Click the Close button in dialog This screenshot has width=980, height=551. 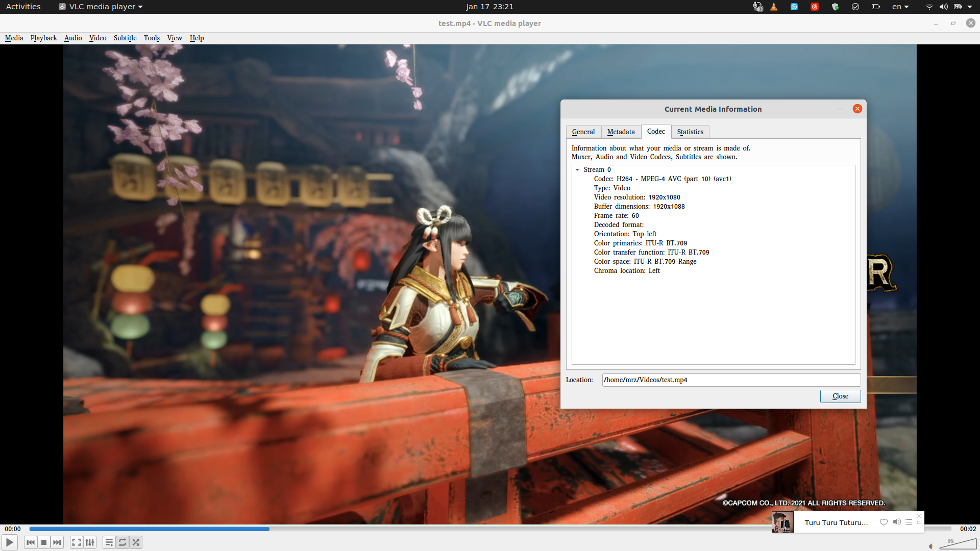[840, 396]
